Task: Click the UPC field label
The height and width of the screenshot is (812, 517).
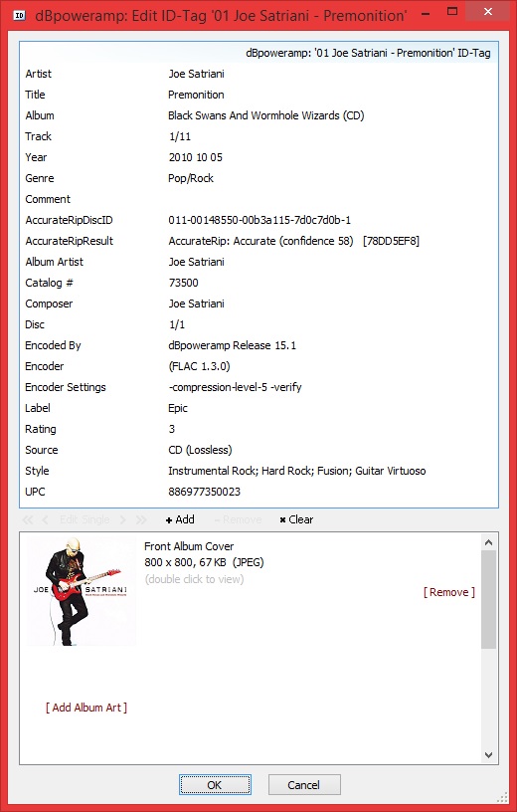Action: point(35,492)
